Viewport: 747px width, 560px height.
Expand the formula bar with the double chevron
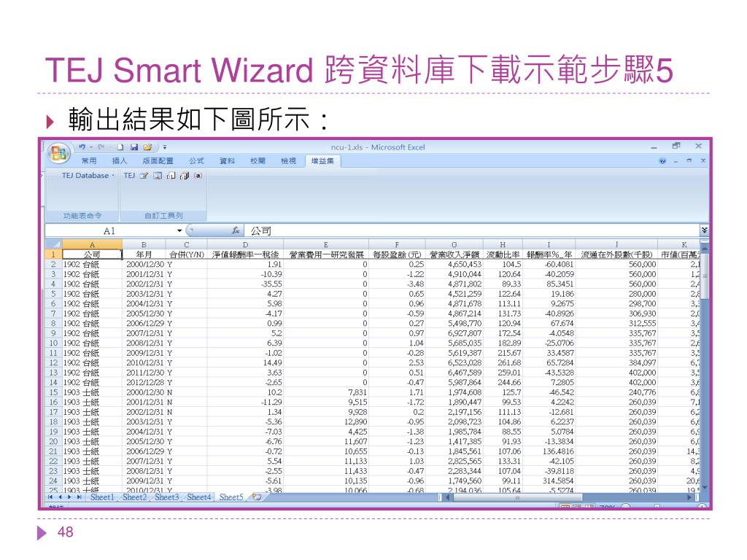tap(704, 230)
